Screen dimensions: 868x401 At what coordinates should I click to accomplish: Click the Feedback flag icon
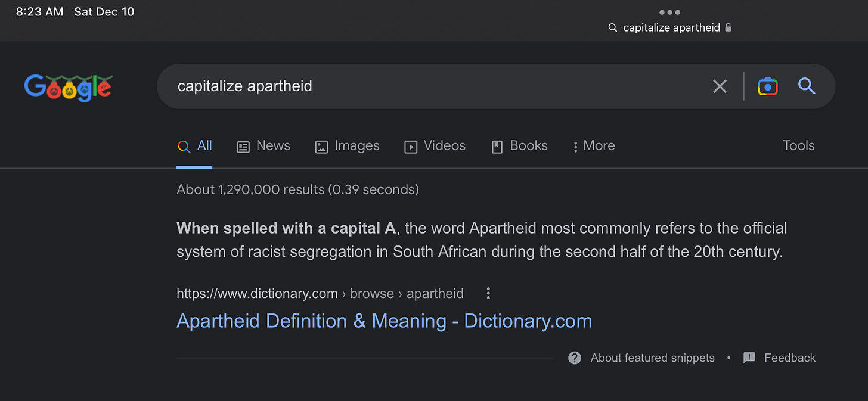click(749, 358)
